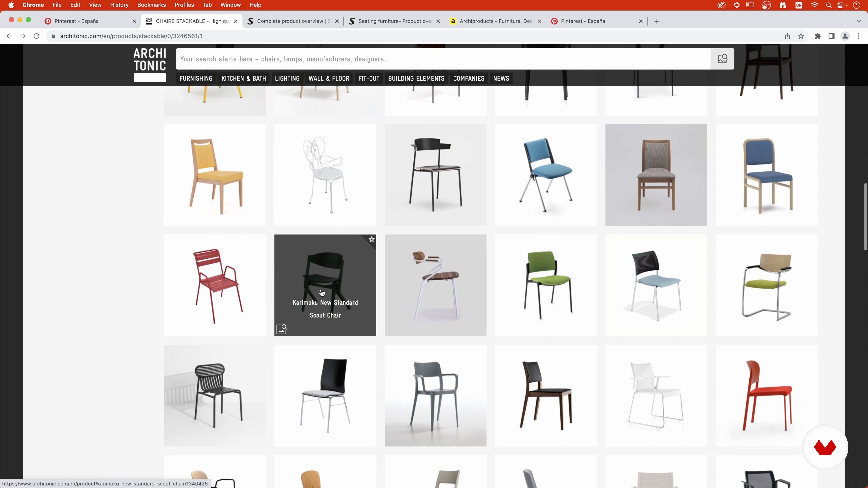Reload the current page
868x488 pixels.
point(37,36)
